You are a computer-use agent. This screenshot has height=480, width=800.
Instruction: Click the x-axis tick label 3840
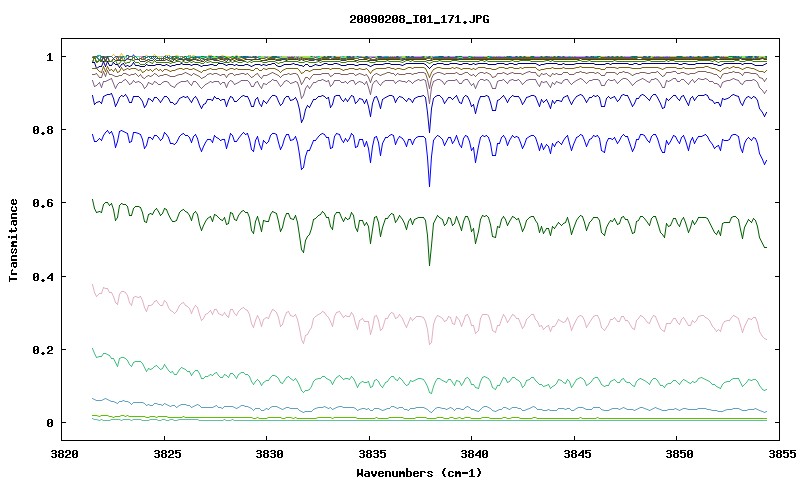pyautogui.click(x=474, y=453)
